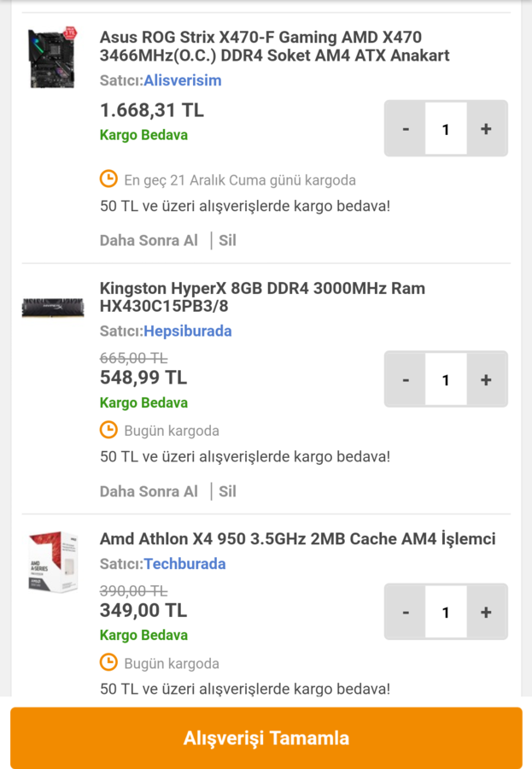
Task: Increase Amd Athlon X4 950 quantity
Action: [x=486, y=612]
